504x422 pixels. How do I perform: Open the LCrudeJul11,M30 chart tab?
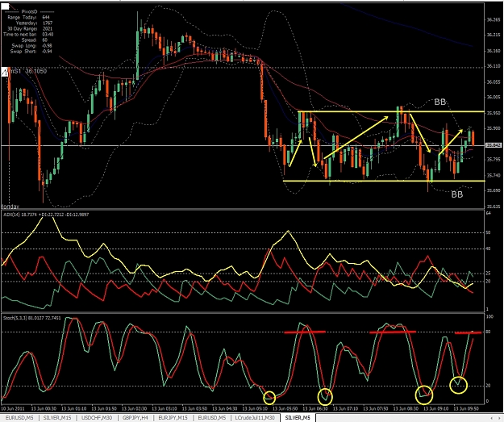(255, 417)
